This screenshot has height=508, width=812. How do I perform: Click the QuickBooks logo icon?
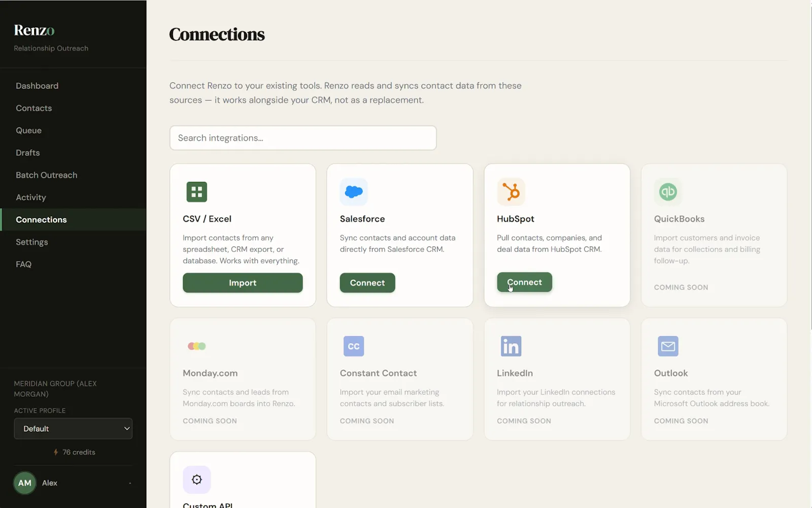[x=668, y=192]
